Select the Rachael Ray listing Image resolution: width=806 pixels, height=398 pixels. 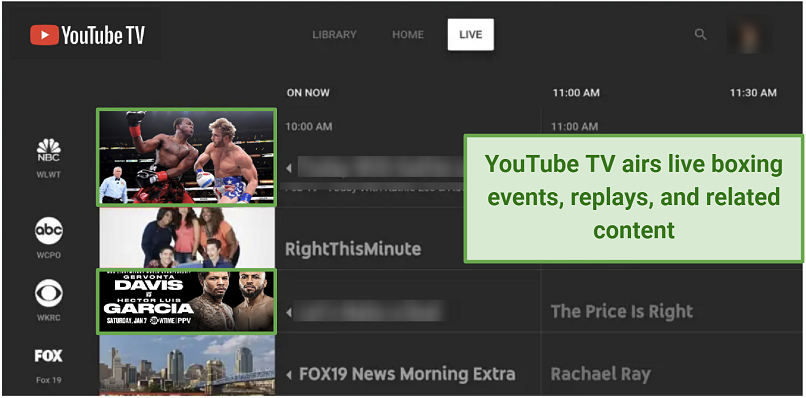click(601, 374)
